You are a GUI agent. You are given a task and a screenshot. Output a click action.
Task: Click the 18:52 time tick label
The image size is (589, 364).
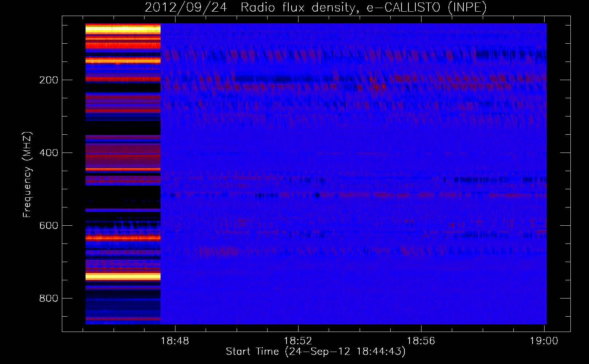tap(298, 341)
